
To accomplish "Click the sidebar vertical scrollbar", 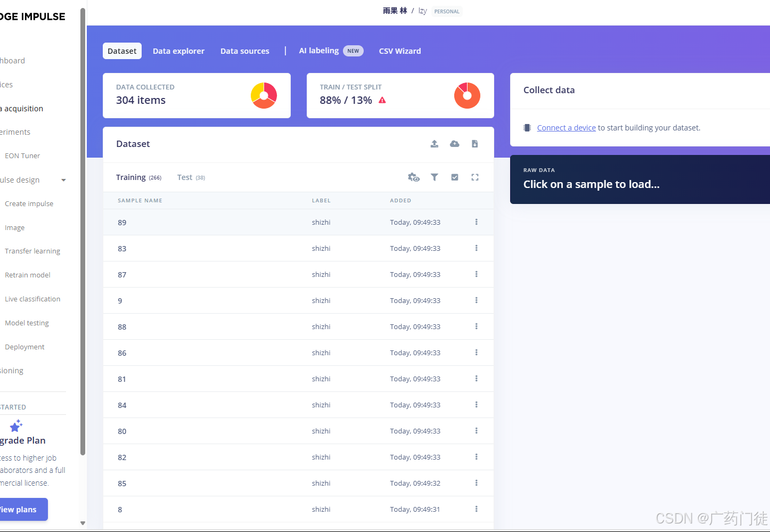I will (83, 232).
